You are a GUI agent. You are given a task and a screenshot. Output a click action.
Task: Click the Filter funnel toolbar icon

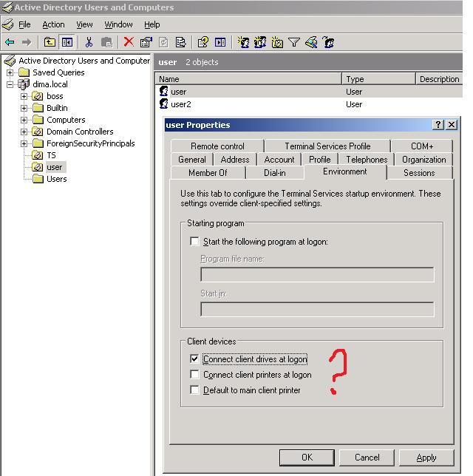coord(294,42)
